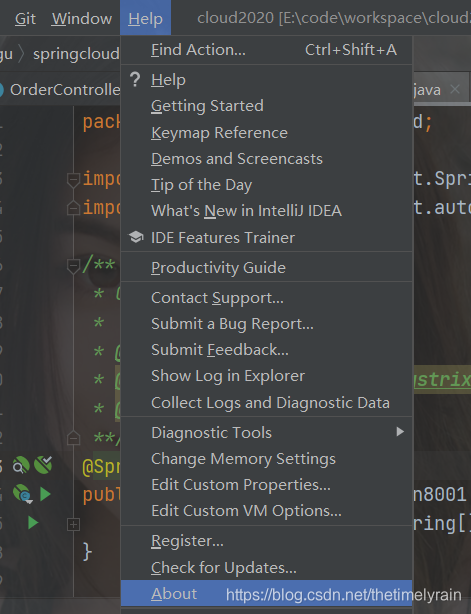The height and width of the screenshot is (614, 471).
Task: Click the springcloud breadcrumb
Action: [x=76, y=54]
